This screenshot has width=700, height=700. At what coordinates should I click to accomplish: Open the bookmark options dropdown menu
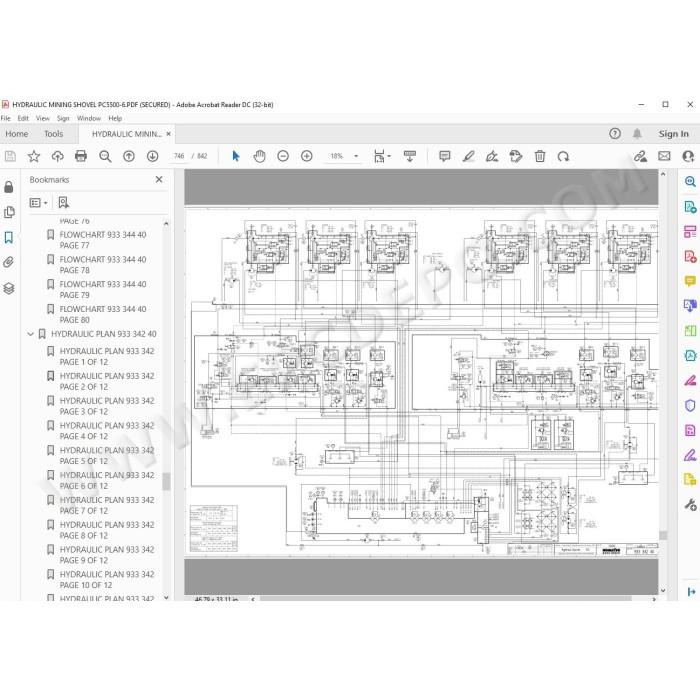pos(38,203)
